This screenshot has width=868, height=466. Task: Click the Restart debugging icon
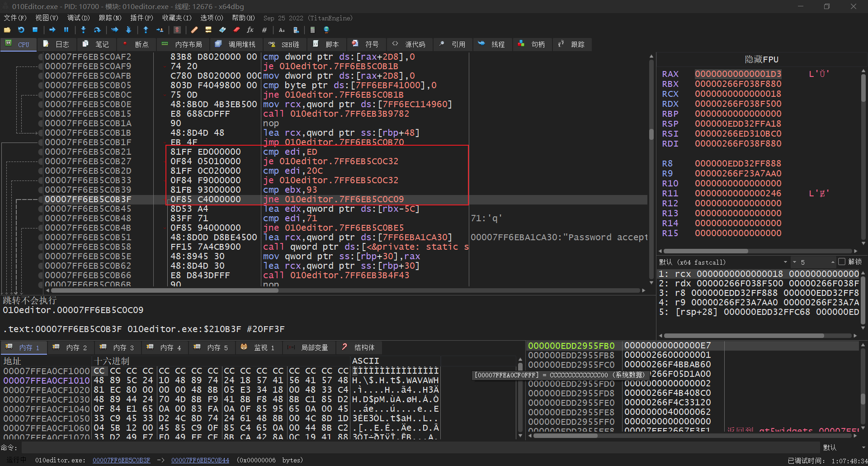[21, 30]
